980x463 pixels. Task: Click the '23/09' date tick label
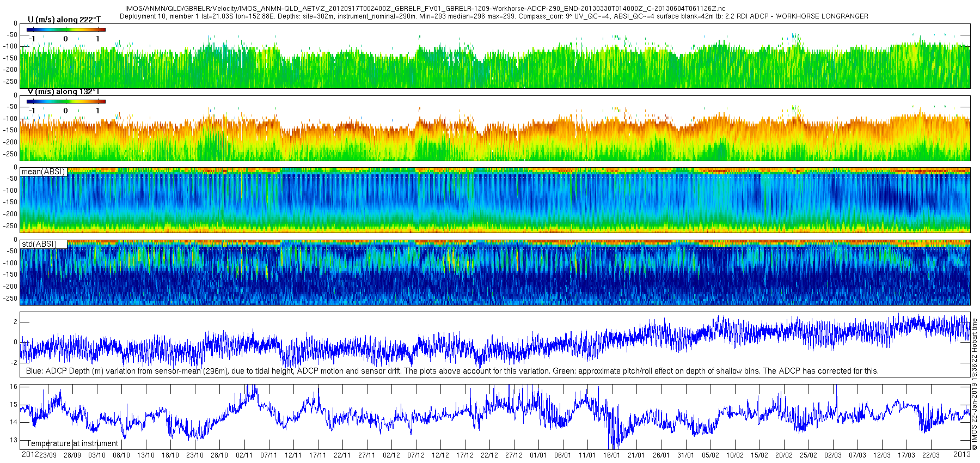point(47,455)
